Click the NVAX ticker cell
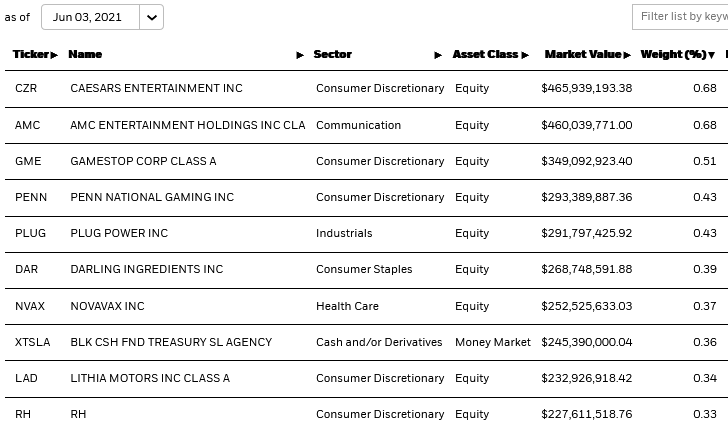728x428 pixels. coord(30,306)
